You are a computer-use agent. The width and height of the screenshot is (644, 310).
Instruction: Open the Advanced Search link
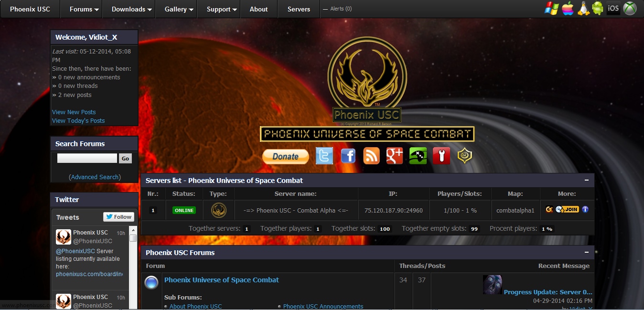point(95,177)
